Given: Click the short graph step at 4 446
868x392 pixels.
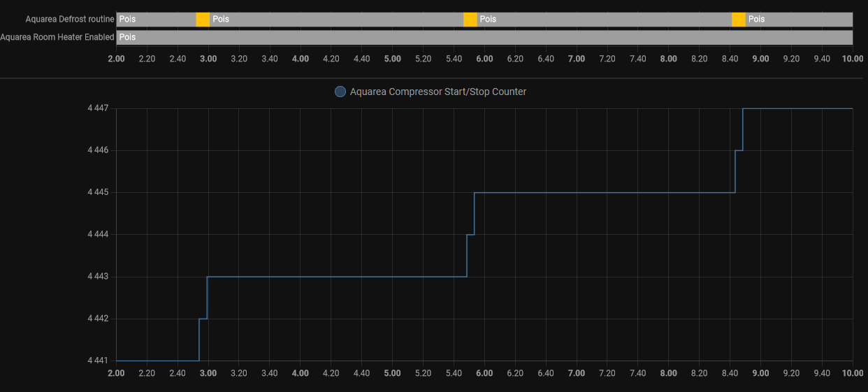Looking at the screenshot, I should tap(739, 150).
